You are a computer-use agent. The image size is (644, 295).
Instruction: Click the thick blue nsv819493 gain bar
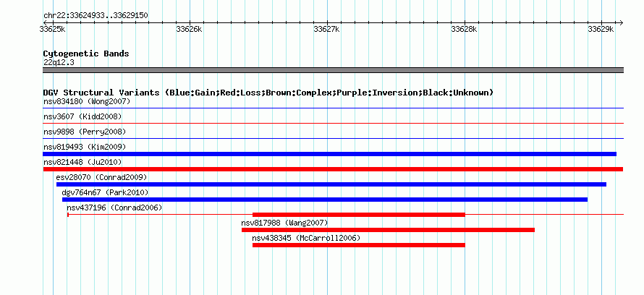pos(330,154)
